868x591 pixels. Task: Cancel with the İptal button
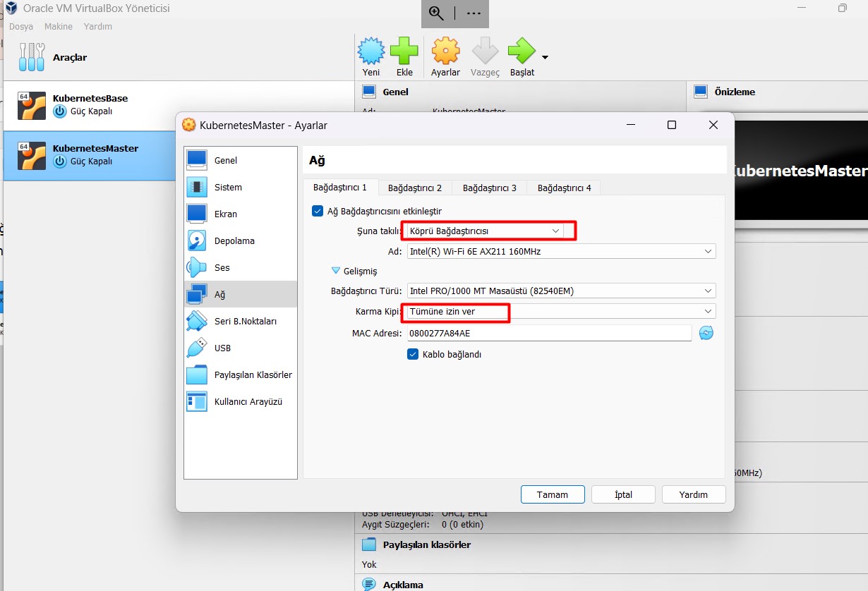click(x=623, y=494)
